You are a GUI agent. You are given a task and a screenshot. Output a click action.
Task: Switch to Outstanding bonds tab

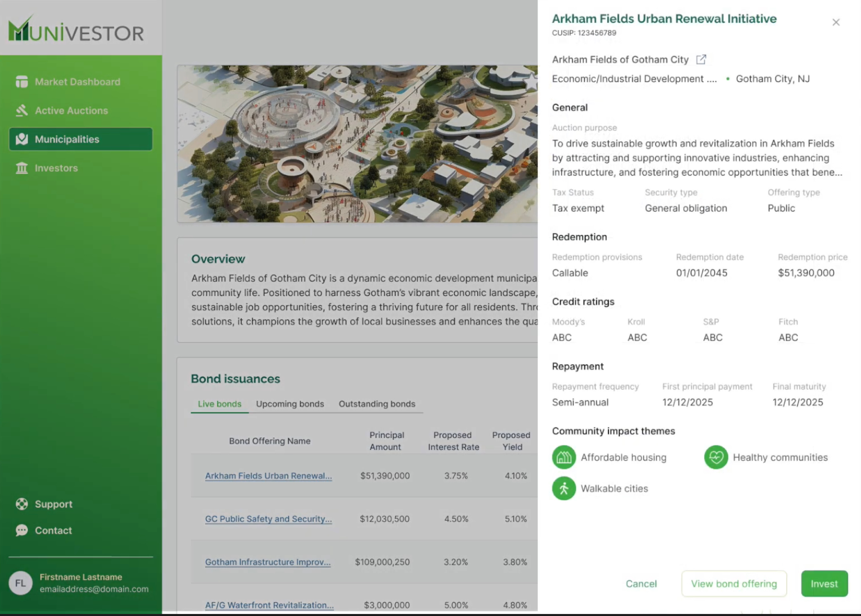(377, 404)
